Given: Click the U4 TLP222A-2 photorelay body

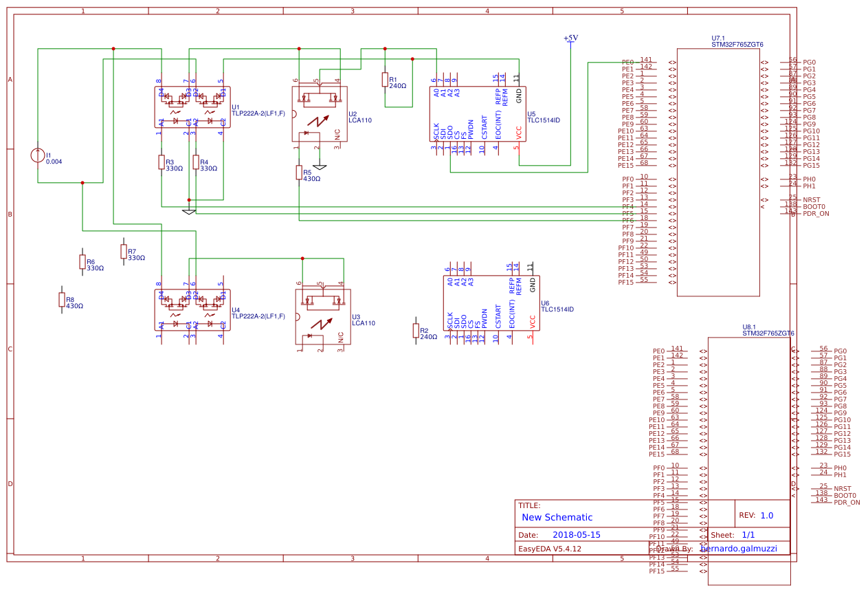Looking at the screenshot, I should (x=192, y=309).
